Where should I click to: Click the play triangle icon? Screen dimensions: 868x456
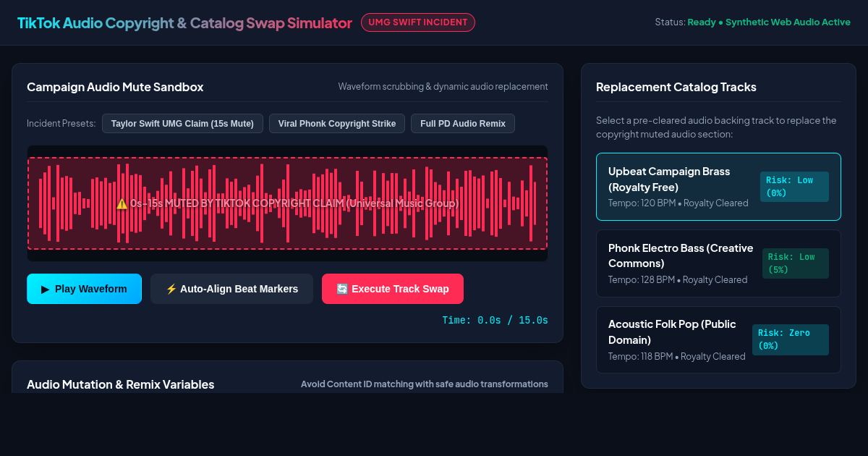(46, 289)
